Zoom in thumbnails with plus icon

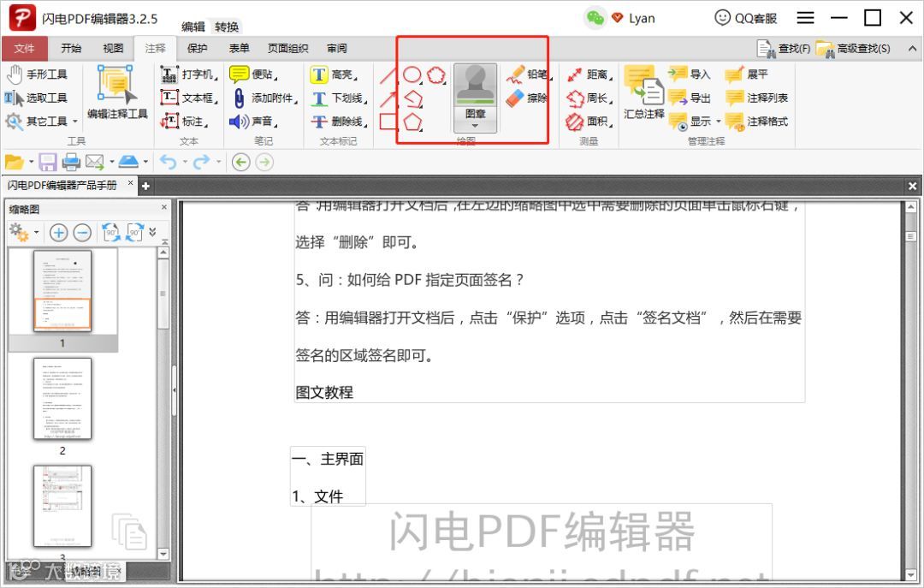(58, 232)
